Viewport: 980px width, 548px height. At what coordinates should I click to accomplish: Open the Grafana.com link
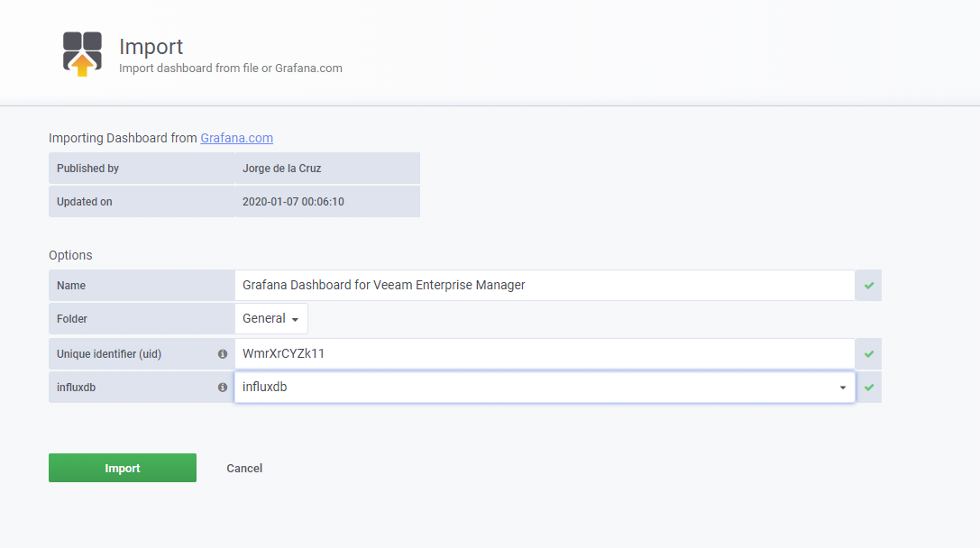236,138
